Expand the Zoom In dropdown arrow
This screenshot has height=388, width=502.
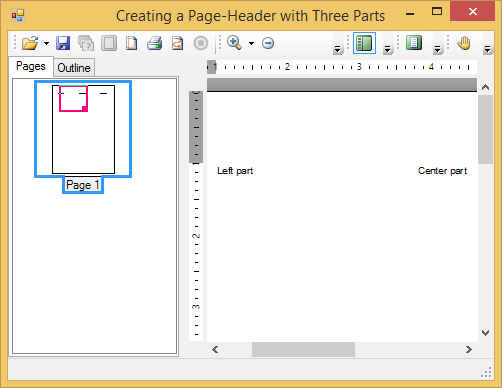click(x=251, y=43)
